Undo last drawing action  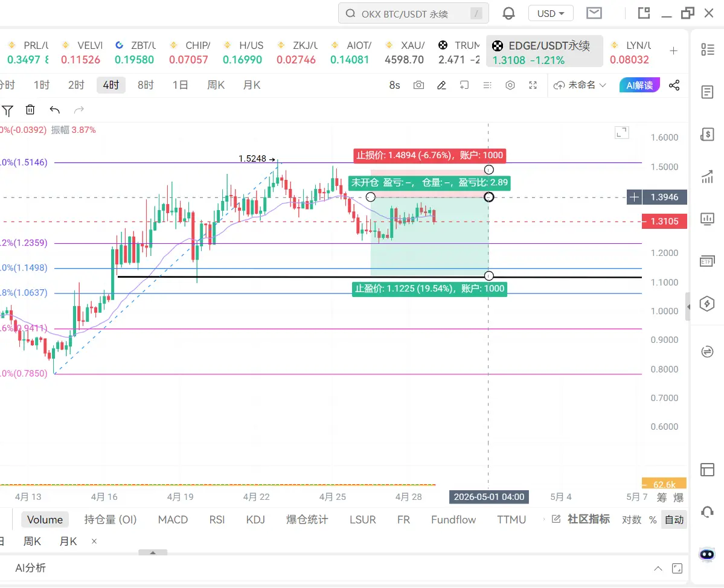click(54, 110)
